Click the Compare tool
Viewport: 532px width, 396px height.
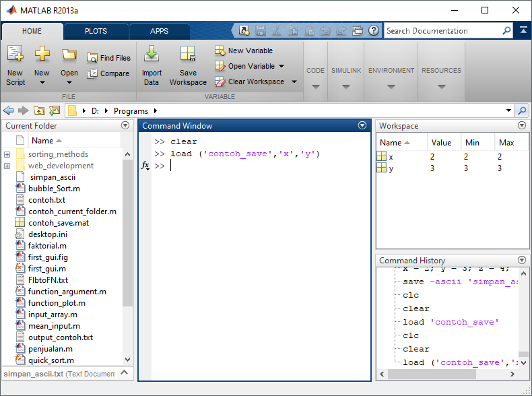click(108, 73)
